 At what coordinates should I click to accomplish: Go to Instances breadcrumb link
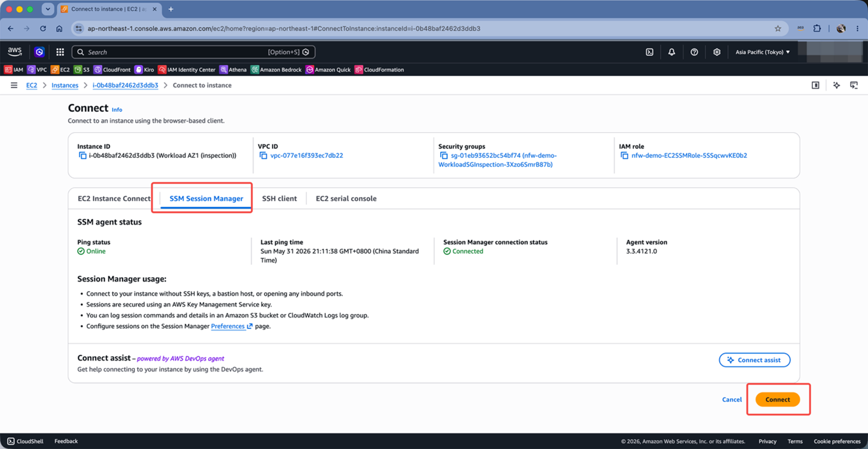pos(65,85)
